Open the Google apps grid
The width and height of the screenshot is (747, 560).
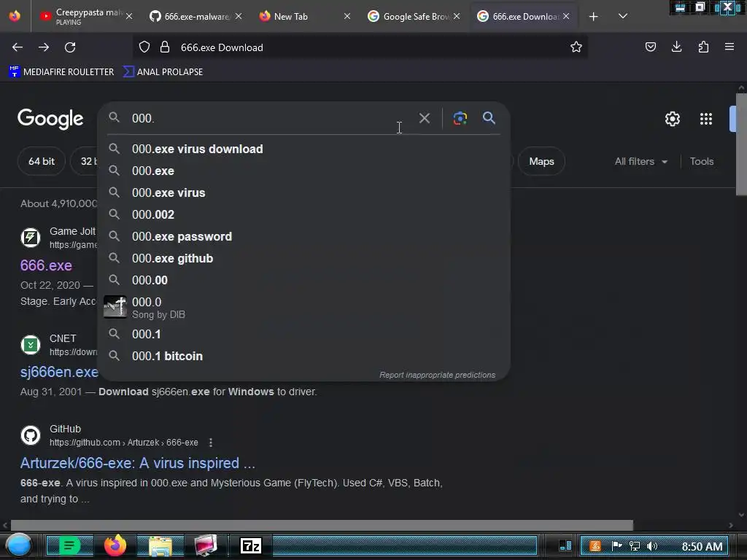(x=706, y=119)
